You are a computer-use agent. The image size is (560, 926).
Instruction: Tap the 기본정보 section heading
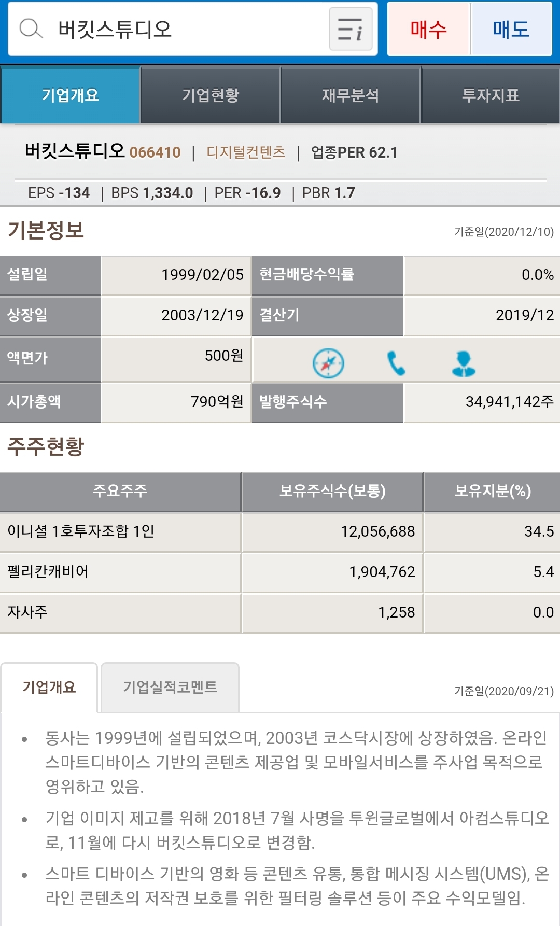click(x=46, y=230)
